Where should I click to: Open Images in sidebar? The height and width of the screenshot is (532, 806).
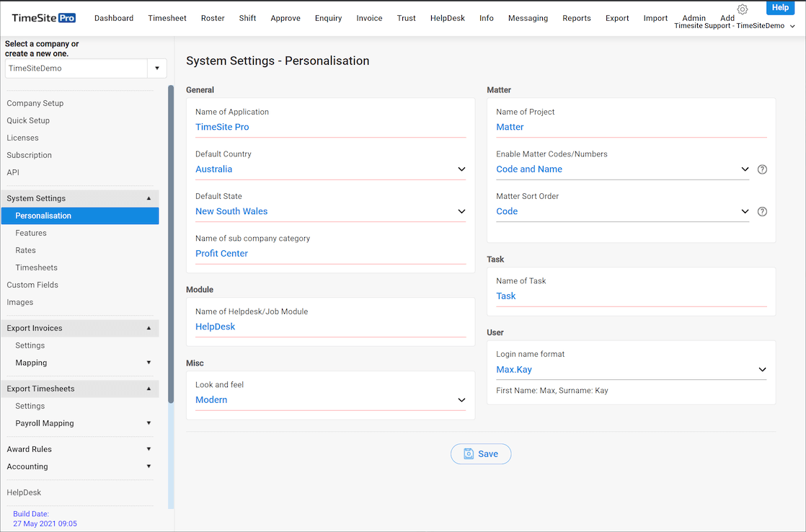20,302
